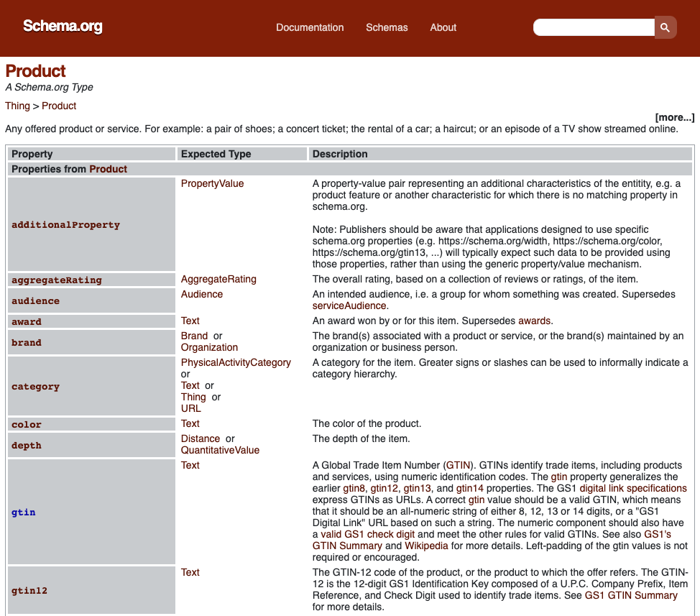This screenshot has width=700, height=616.
Task: Open GS1 GTIN Summary in gtin12 row
Action: [631, 595]
